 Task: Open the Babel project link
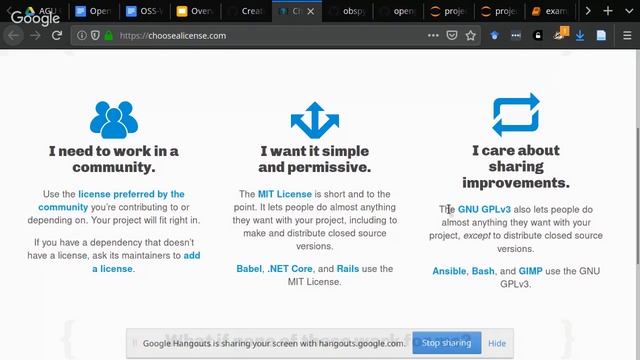pyautogui.click(x=249, y=269)
